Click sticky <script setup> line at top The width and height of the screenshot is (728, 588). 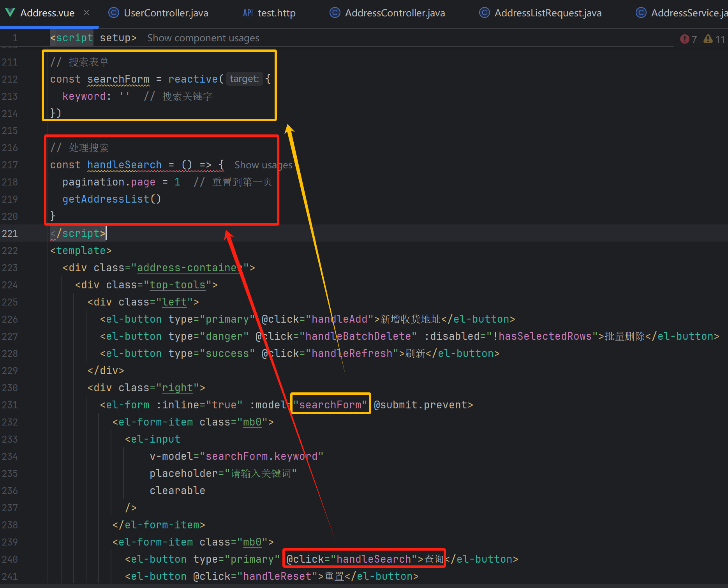(93, 38)
